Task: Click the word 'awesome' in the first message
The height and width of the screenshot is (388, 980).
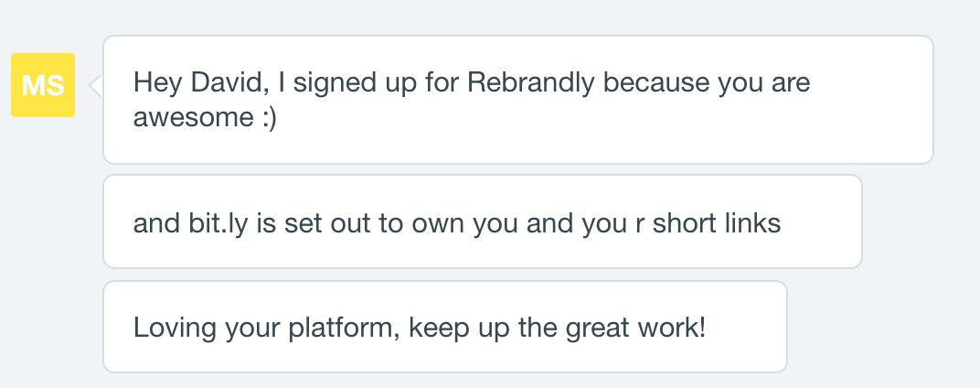Action: (193, 118)
